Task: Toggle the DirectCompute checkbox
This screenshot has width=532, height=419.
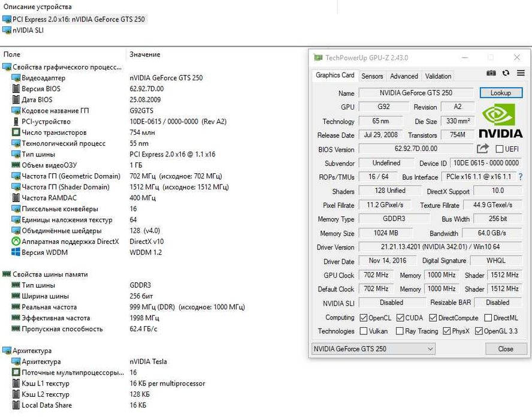Action: [x=433, y=318]
